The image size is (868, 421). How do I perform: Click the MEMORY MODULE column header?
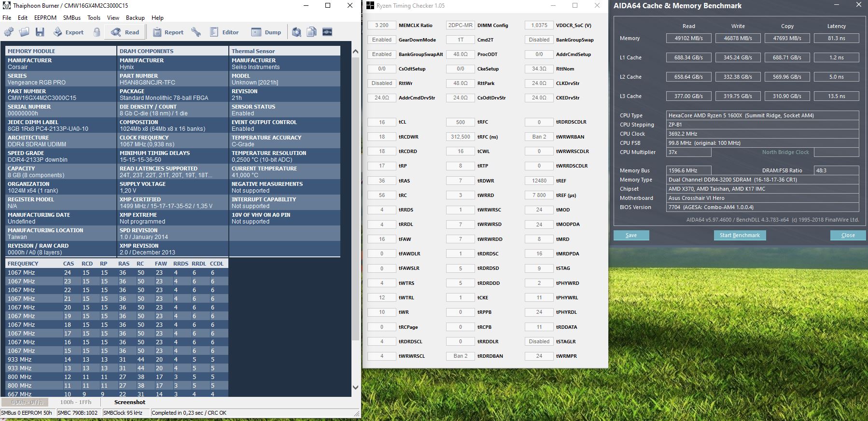tap(61, 51)
